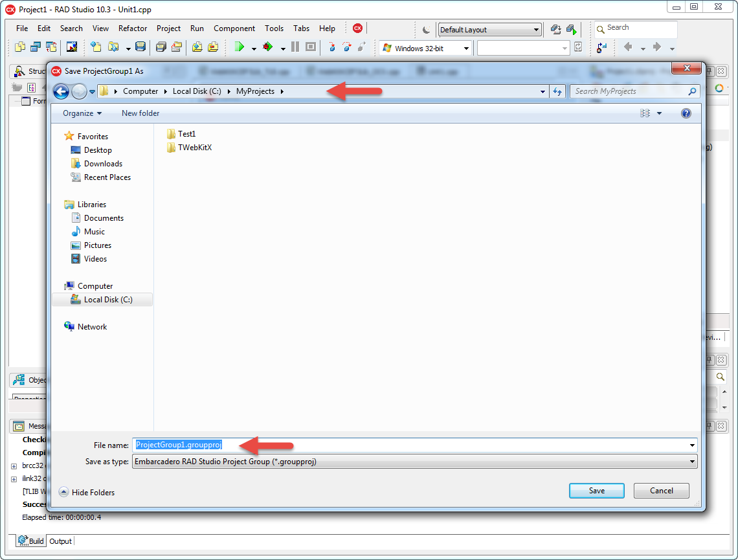Click the Remove File from Project icon
The image size is (738, 560).
[x=213, y=47]
